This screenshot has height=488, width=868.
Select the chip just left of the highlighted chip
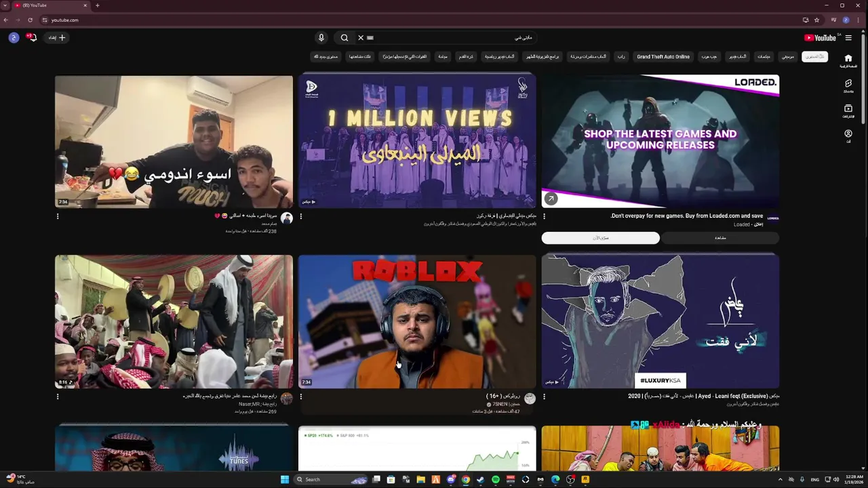coord(787,57)
